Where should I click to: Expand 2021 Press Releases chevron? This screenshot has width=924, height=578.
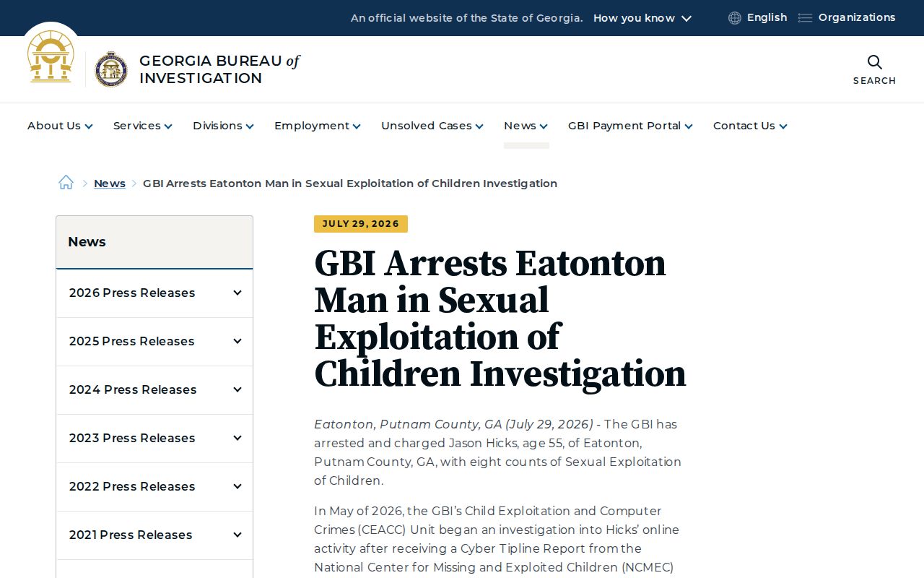pos(237,535)
